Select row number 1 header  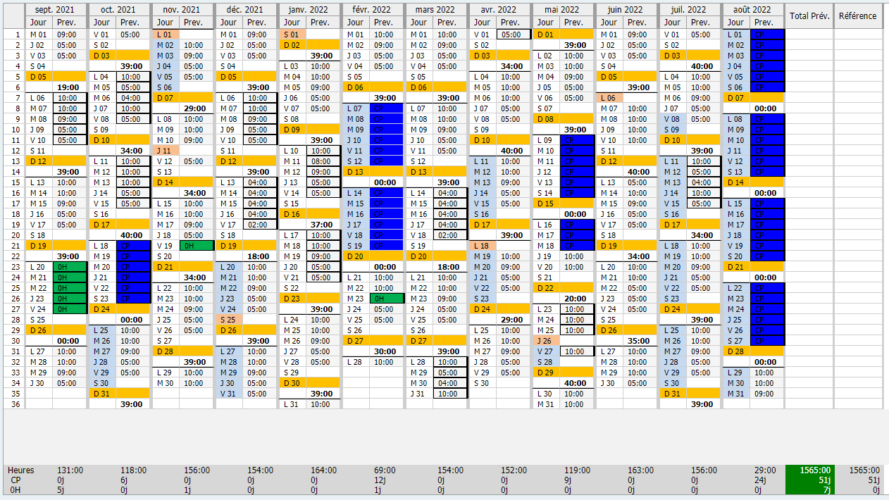pyautogui.click(x=15, y=34)
